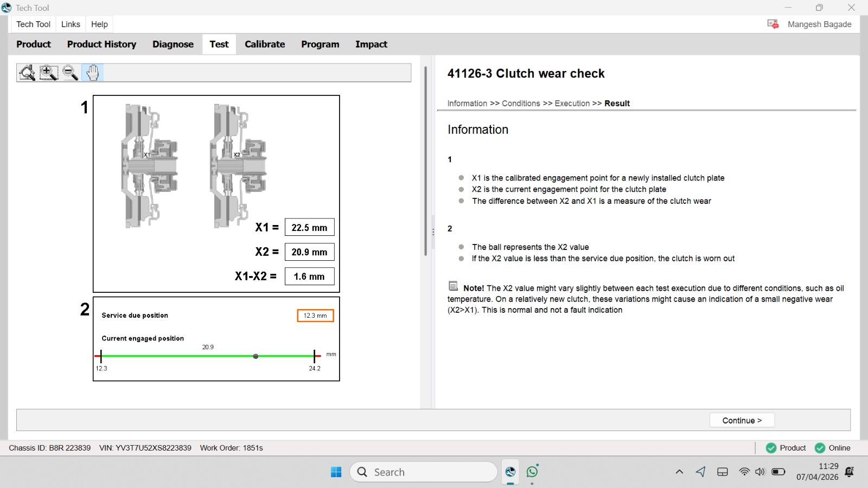
Task: Open WhatsApp from the taskbar
Action: click(x=533, y=471)
